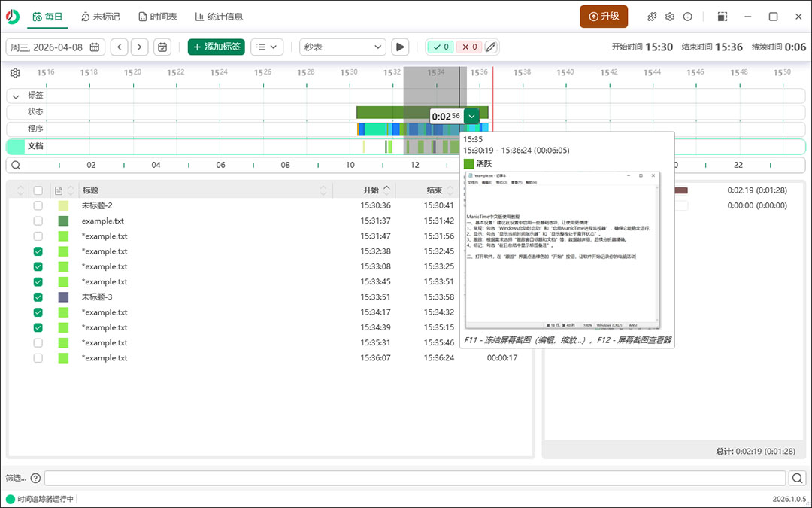
Task: Open the 秒表 combo box
Action: [x=343, y=47]
